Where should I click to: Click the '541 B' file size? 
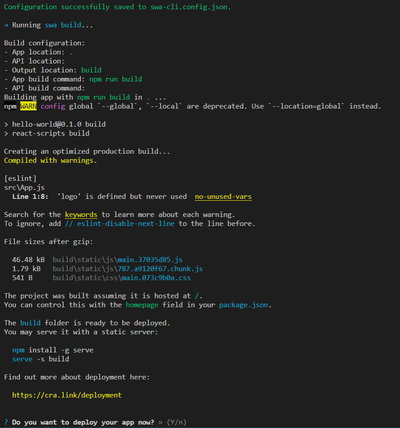pyautogui.click(x=22, y=277)
